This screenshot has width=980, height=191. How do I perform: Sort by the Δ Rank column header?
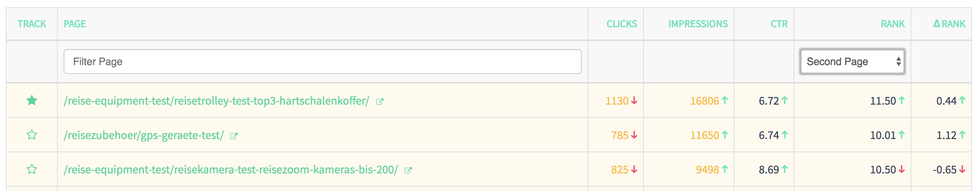pos(949,24)
